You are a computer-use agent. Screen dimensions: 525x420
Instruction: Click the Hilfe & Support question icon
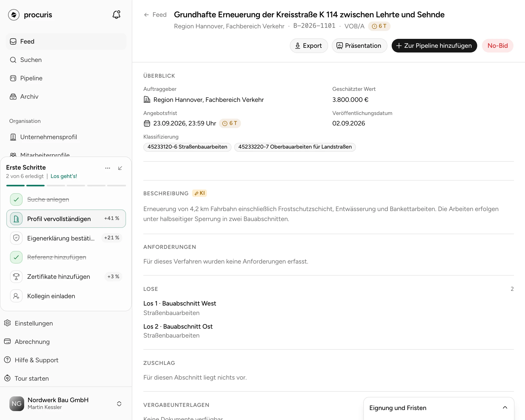pos(8,360)
